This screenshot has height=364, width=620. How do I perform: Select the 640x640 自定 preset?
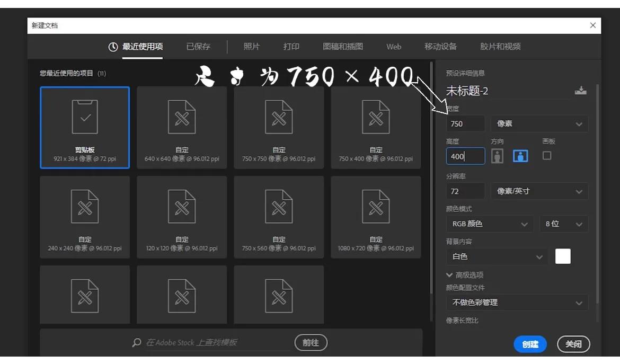pos(181,127)
